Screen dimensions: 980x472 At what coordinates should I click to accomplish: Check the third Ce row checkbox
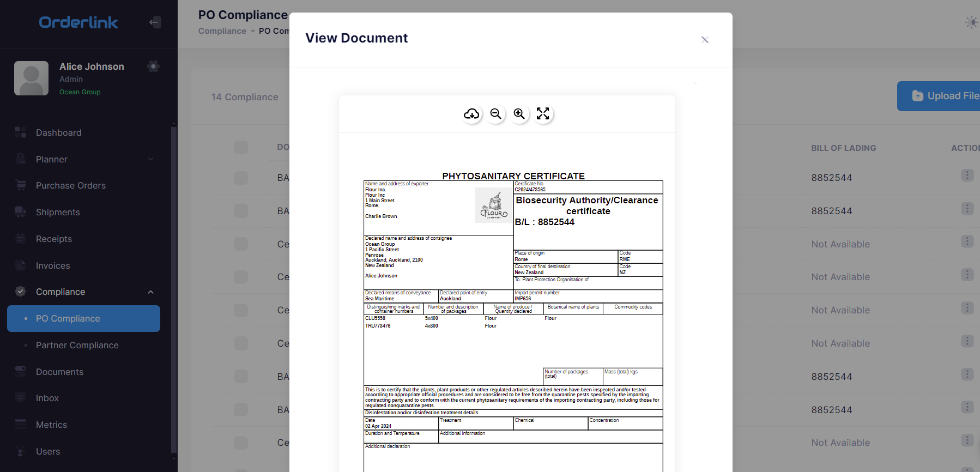241,310
